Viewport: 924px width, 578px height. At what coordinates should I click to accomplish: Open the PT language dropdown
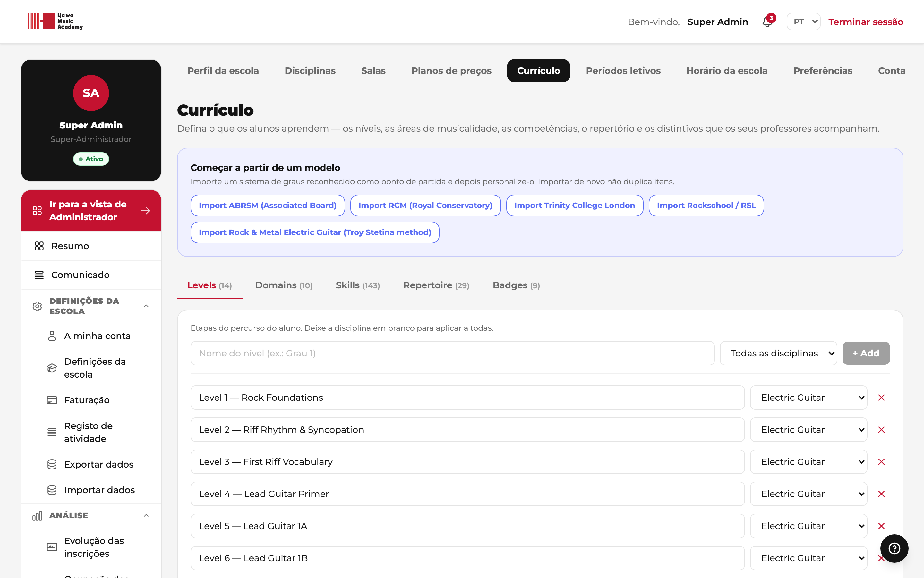803,22
